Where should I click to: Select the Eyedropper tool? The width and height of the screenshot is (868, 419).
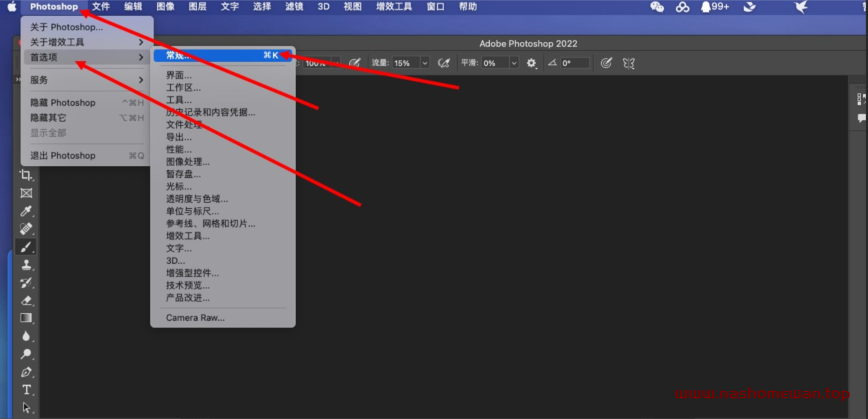coord(26,211)
